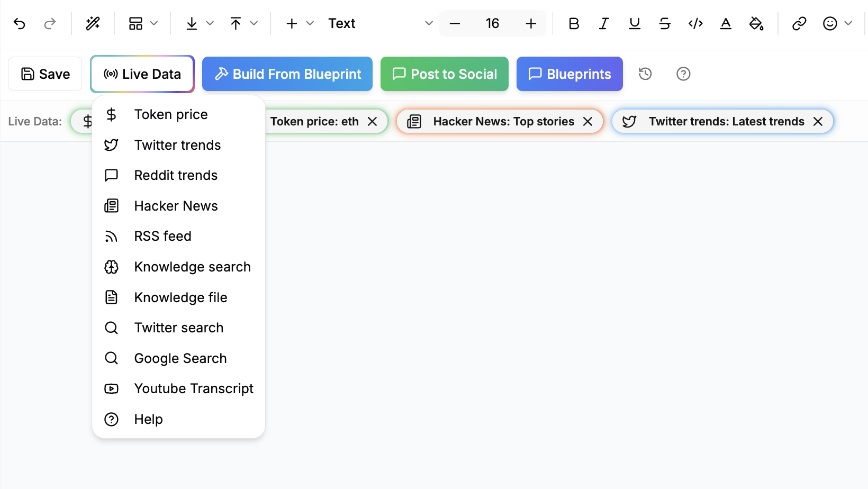868x489 pixels.
Task: Toggle strikethrough formatting
Action: point(665,23)
